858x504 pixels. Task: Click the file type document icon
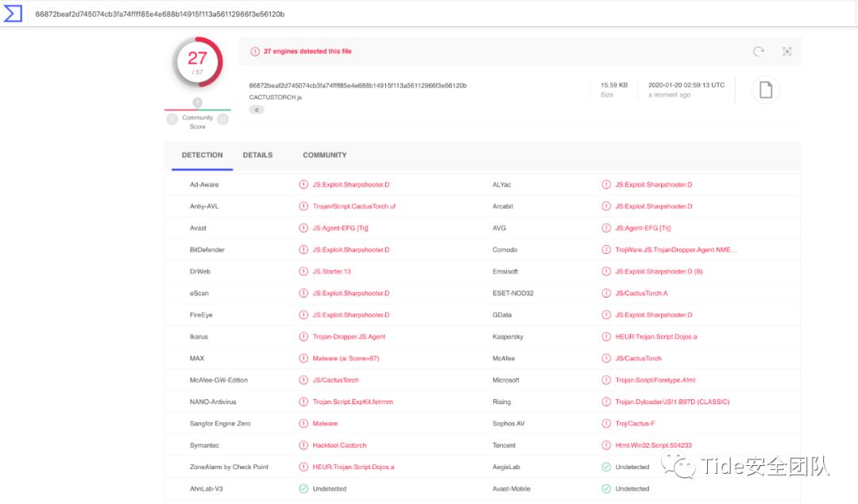pyautogui.click(x=765, y=90)
